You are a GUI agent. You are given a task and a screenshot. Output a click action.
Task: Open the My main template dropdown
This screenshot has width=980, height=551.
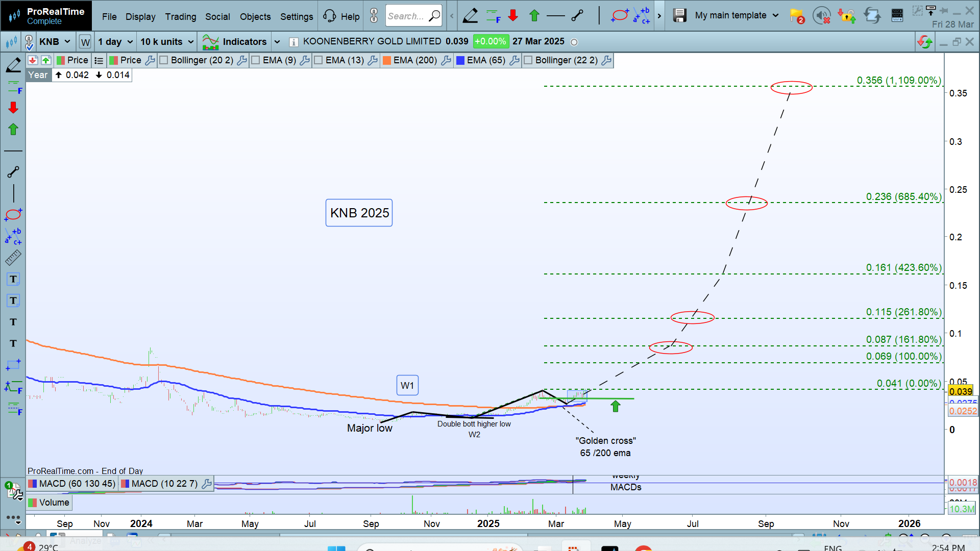[x=737, y=15]
